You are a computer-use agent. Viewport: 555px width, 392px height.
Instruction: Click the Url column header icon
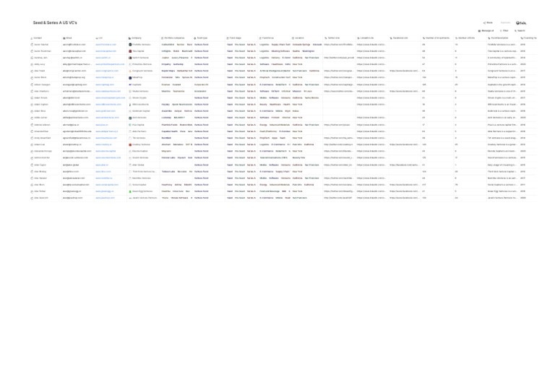coord(97,38)
